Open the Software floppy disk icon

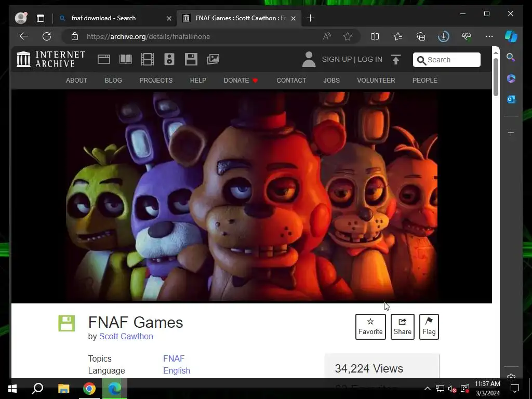(x=191, y=59)
